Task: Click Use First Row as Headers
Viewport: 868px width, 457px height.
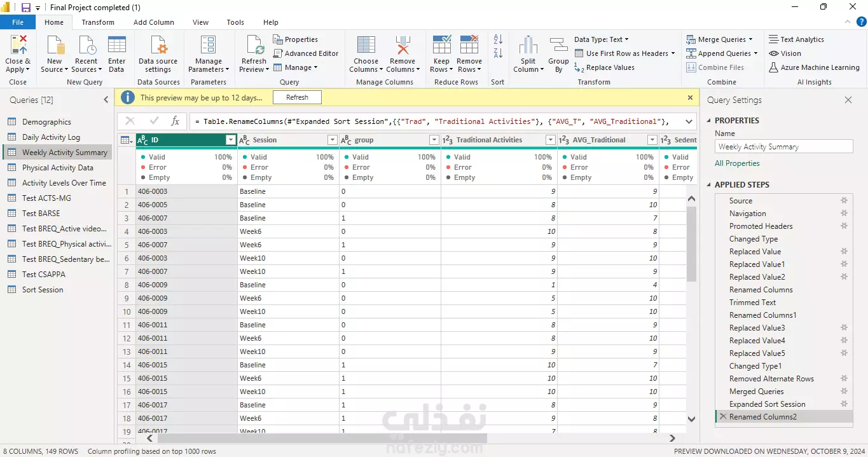Action: 625,53
